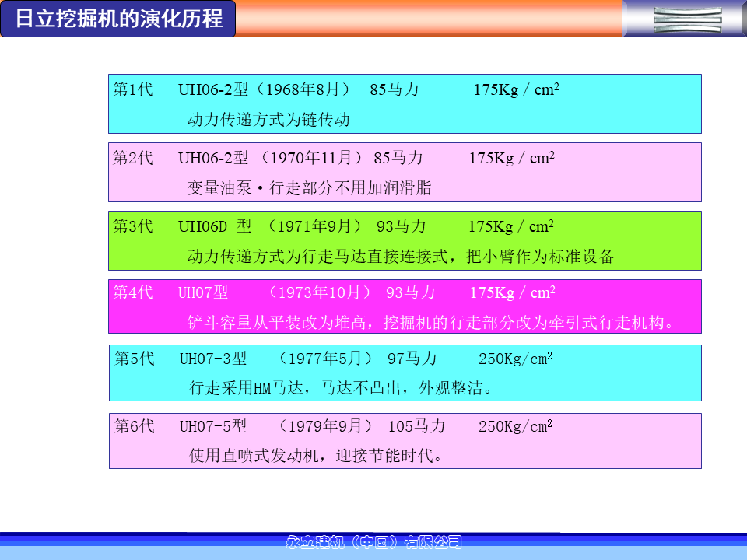Click the date （1979年9月）
This screenshot has height=560, width=747.
325,426
